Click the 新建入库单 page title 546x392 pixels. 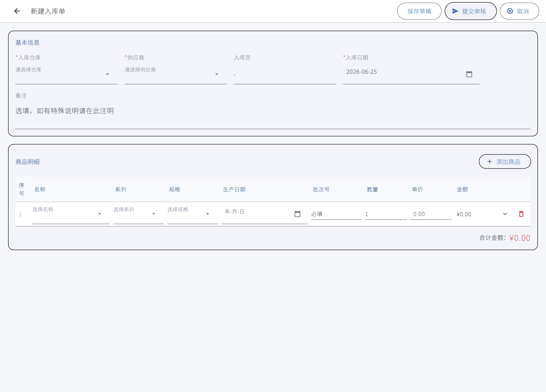click(x=48, y=11)
